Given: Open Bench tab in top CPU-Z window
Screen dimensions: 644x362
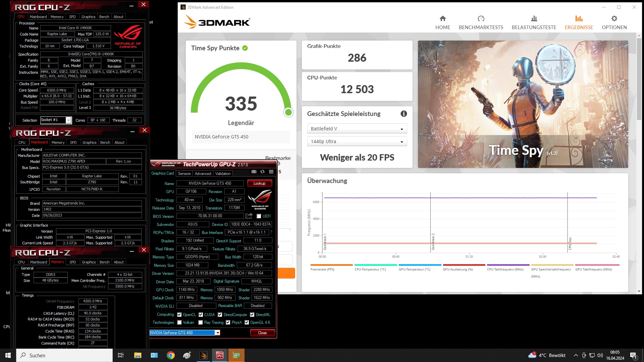Looking at the screenshot, I should 104,17.
